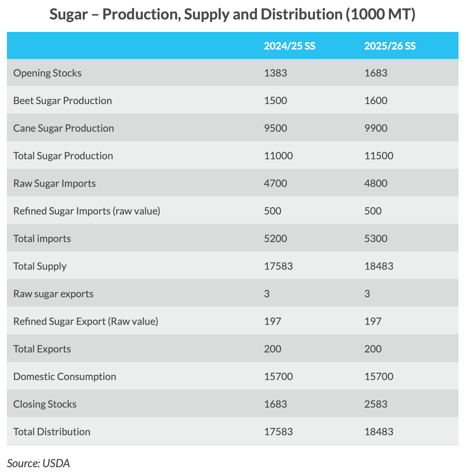The image size is (466, 476).
Task: Select Cane Sugar Production value 9900
Action: coord(376,128)
